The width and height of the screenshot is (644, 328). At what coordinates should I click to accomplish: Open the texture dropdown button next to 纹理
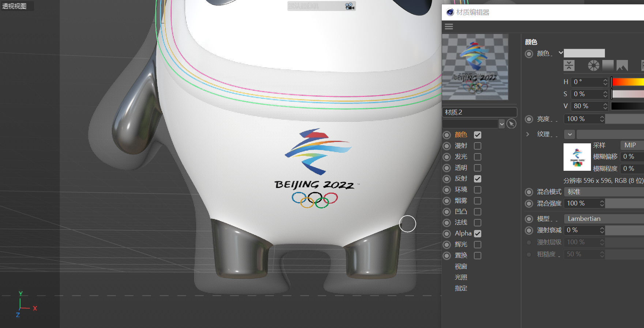[x=570, y=135]
